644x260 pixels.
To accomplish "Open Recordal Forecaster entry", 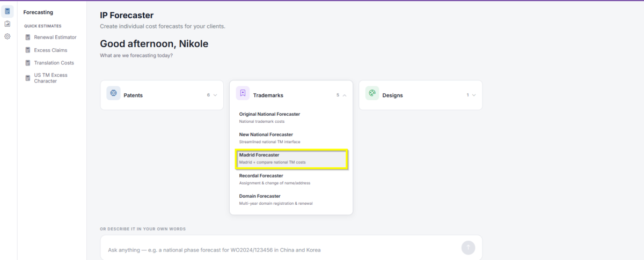I will (292, 179).
